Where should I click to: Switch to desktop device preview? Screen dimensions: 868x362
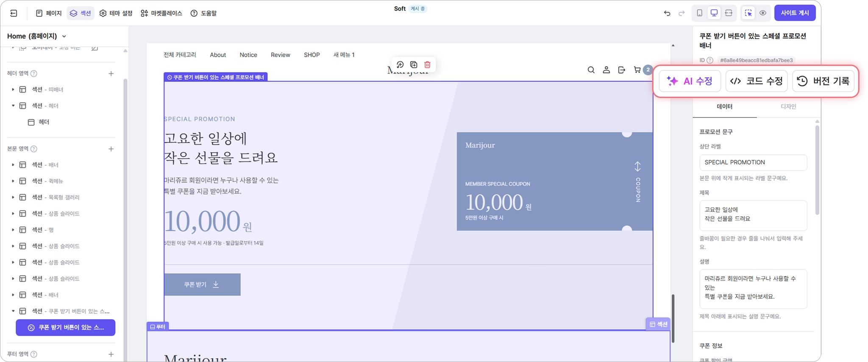coord(714,13)
